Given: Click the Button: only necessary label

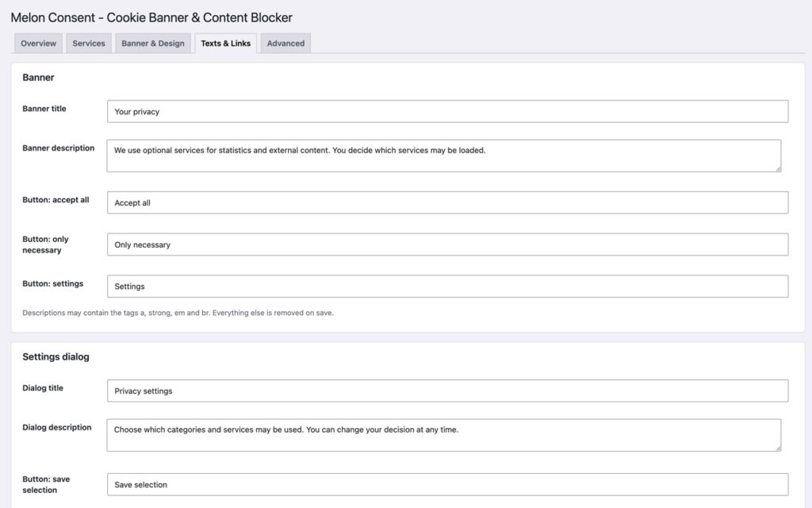Looking at the screenshot, I should (x=45, y=244).
